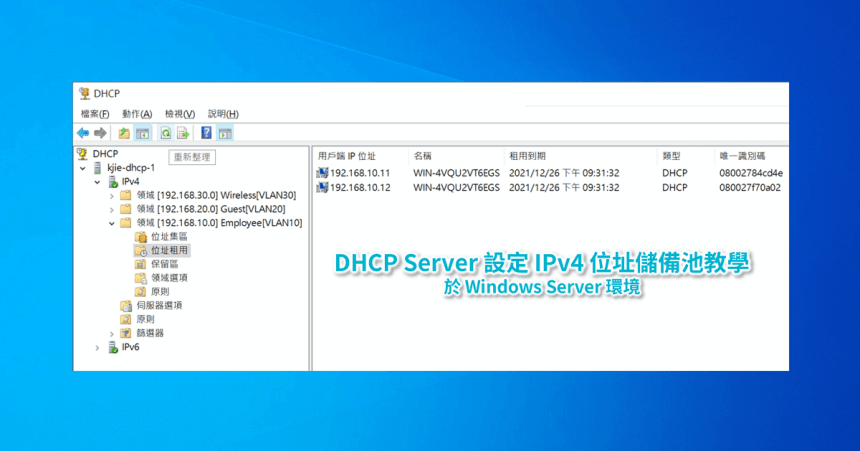Open 原則 policies node under IPv4
The image size is (860, 451).
click(x=145, y=319)
